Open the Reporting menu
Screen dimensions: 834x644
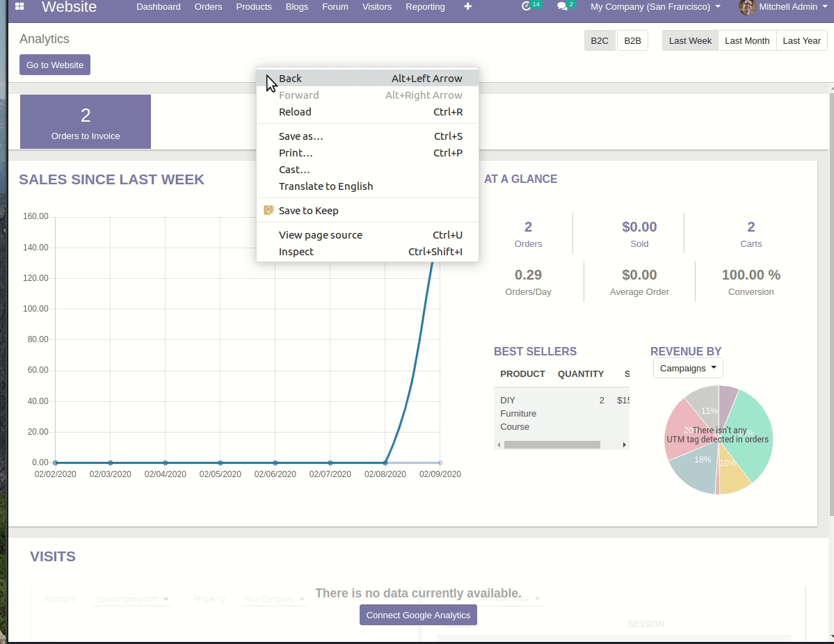425,7
